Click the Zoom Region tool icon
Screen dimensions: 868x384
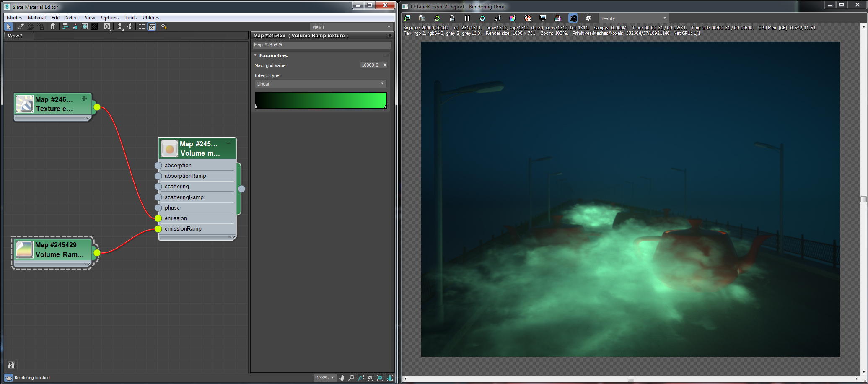pos(361,378)
